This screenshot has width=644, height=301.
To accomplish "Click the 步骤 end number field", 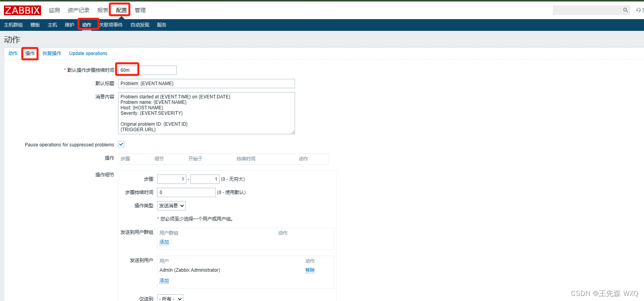I will (x=205, y=179).
